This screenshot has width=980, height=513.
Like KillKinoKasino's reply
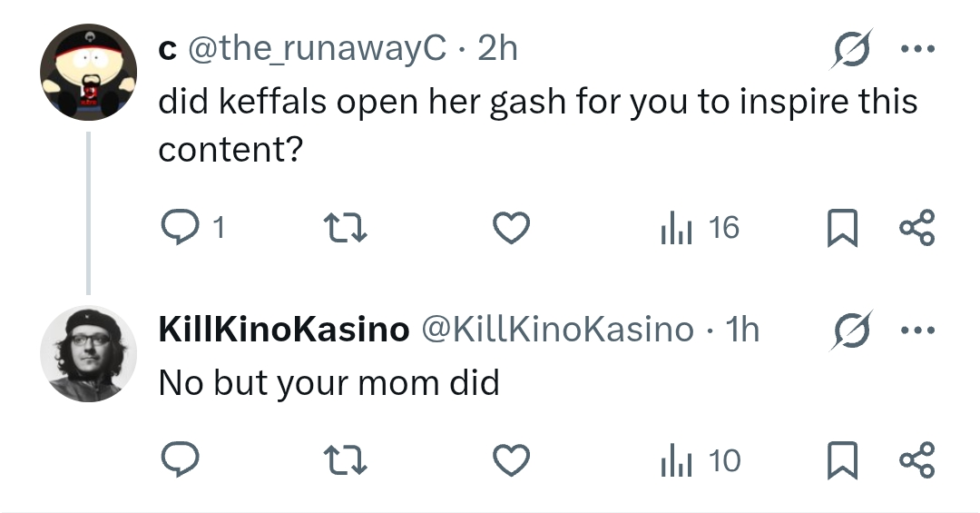click(x=511, y=461)
